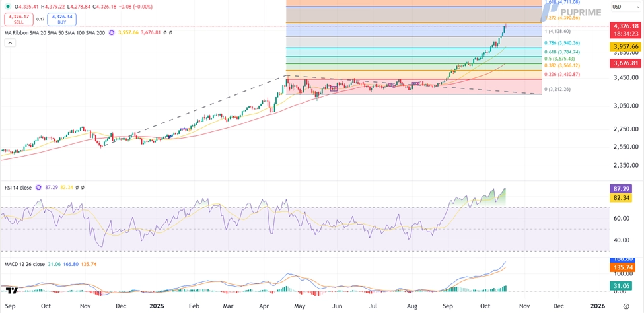Click the red 3,676.81 SMA price label
The width and height of the screenshot is (644, 313).
[x=625, y=63]
